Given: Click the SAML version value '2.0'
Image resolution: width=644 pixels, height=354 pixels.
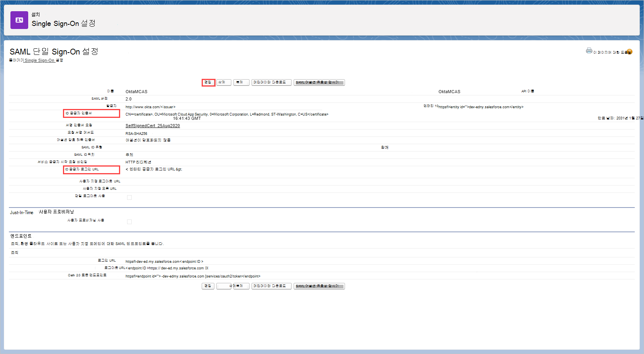Looking at the screenshot, I should [129, 99].
